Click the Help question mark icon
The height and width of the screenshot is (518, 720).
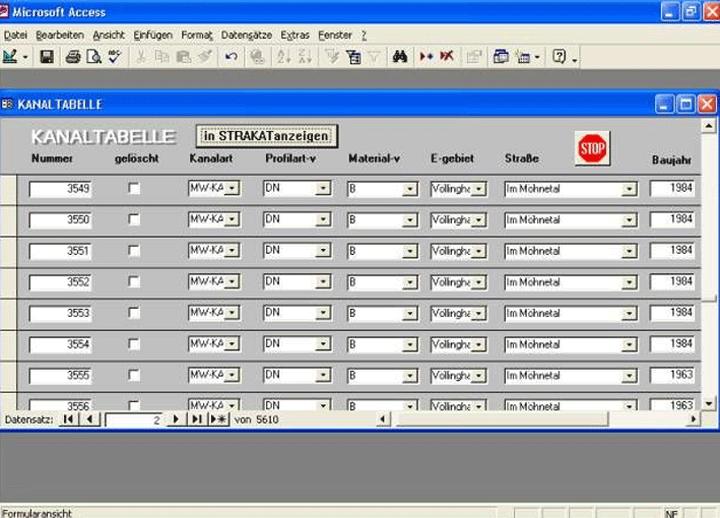tap(560, 57)
